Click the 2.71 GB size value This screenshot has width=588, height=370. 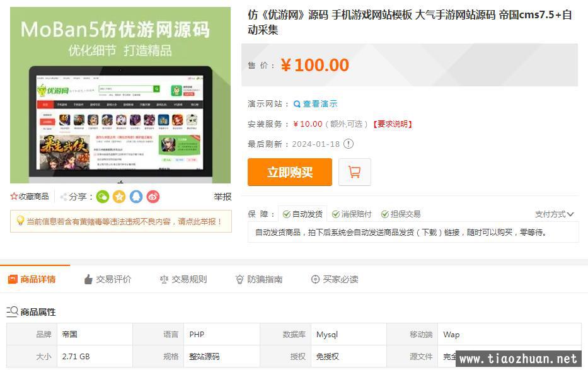[76, 357]
